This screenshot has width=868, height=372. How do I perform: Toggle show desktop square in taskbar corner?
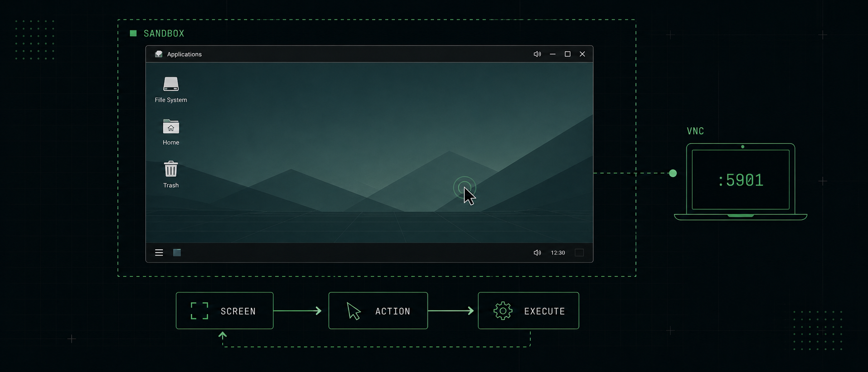click(x=579, y=253)
